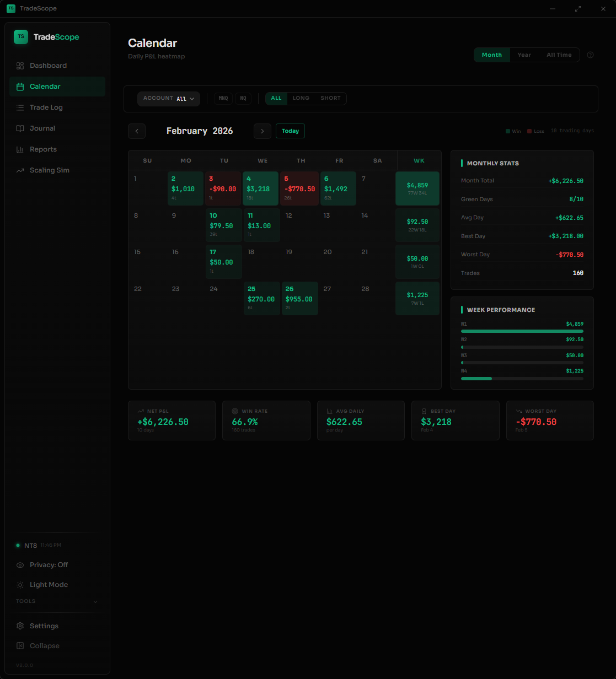Click the TradeScope logo icon
Screen dimensions: 616x679
coord(20,36)
